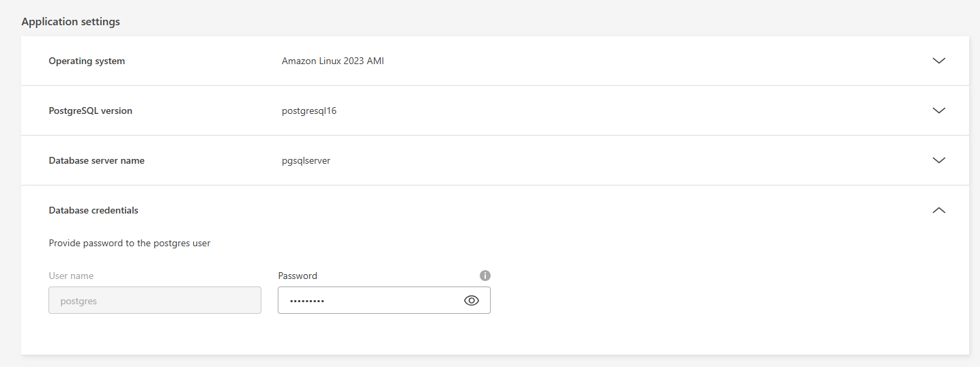980x367 pixels.
Task: Click the info icon beside Password
Action: point(485,276)
